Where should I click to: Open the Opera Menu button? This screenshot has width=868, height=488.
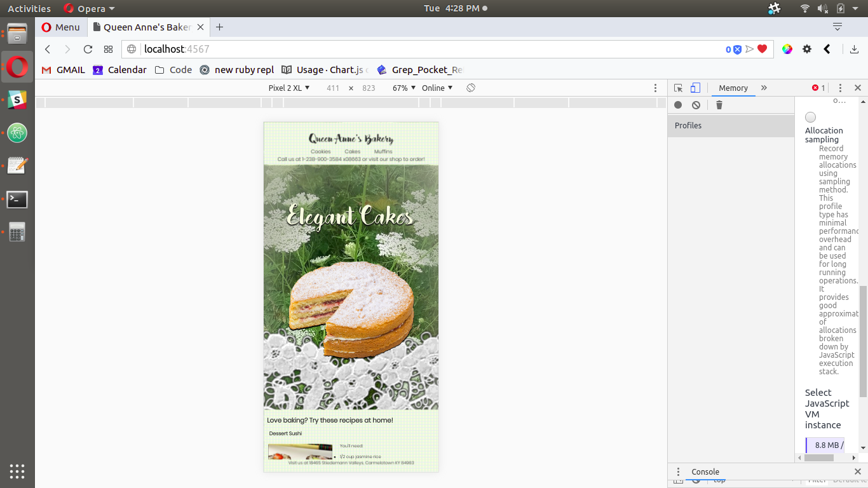[x=60, y=27]
